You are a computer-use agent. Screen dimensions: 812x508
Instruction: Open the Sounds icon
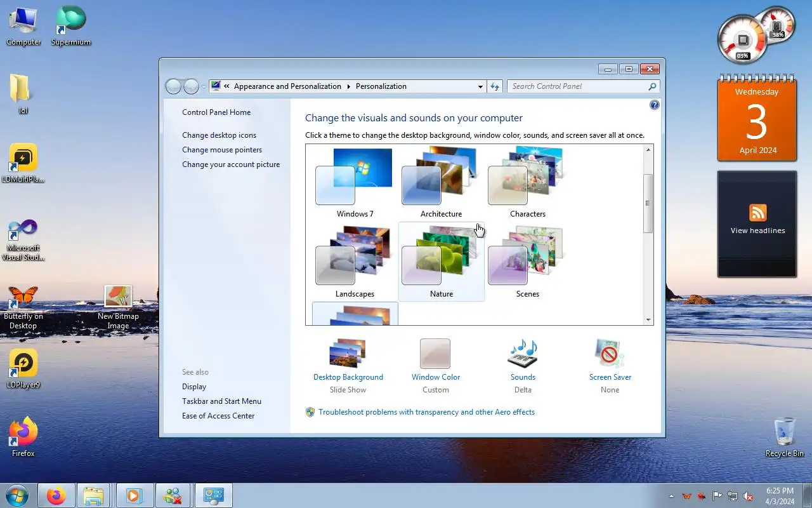tap(523, 353)
